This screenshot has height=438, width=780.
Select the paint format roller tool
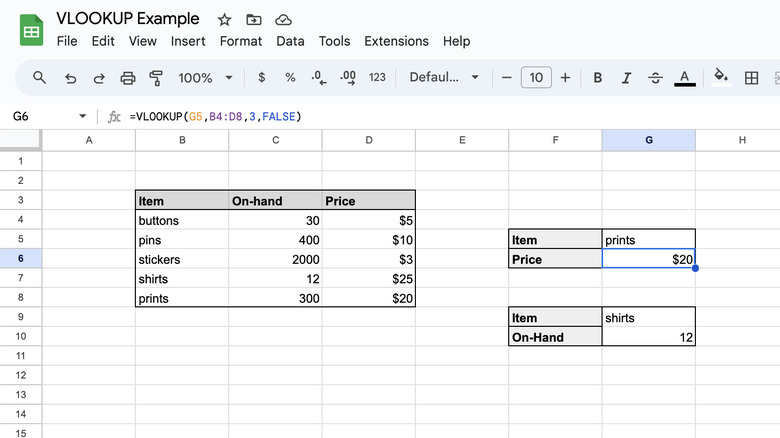156,77
